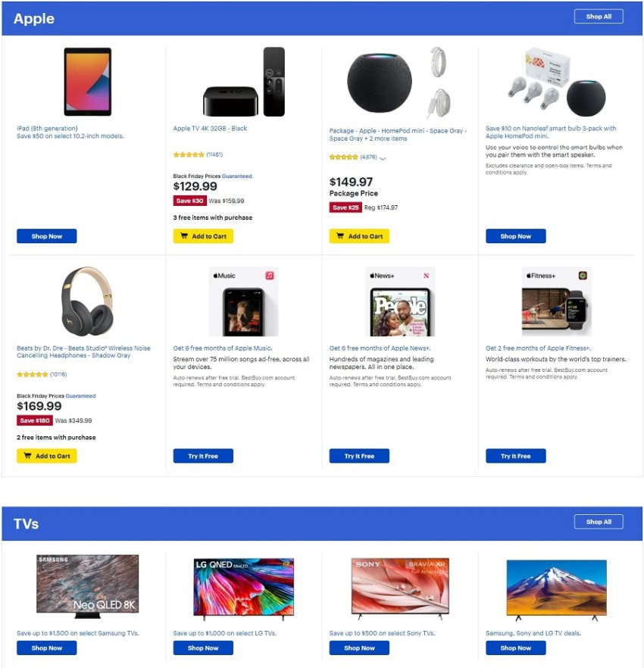Screen dimensions: 644x668
Task: Click Shop All in TVs header
Action: 599,522
